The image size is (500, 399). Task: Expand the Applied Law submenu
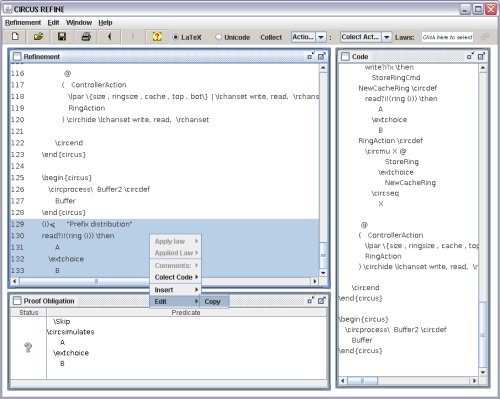point(176,253)
